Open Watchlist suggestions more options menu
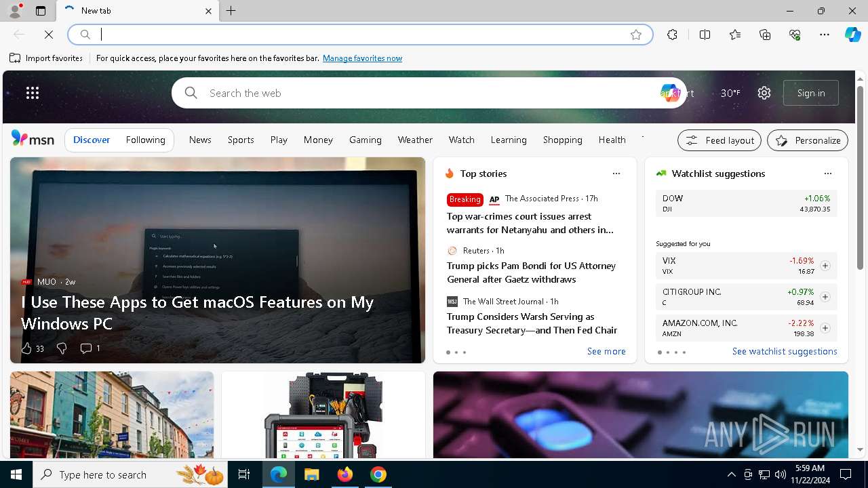Viewport: 868px width, 488px height. click(x=827, y=174)
